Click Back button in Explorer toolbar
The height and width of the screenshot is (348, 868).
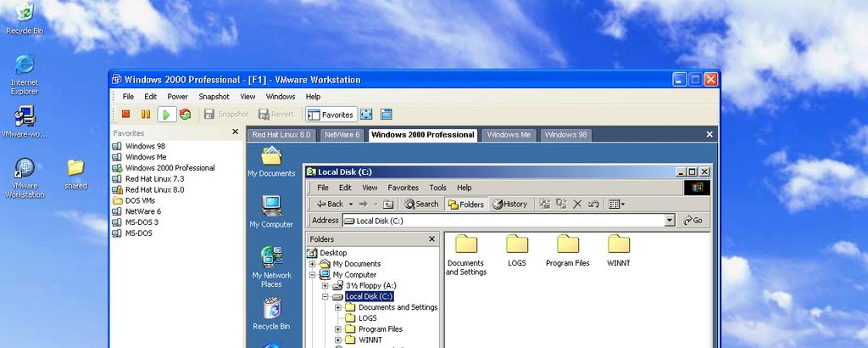pyautogui.click(x=330, y=204)
